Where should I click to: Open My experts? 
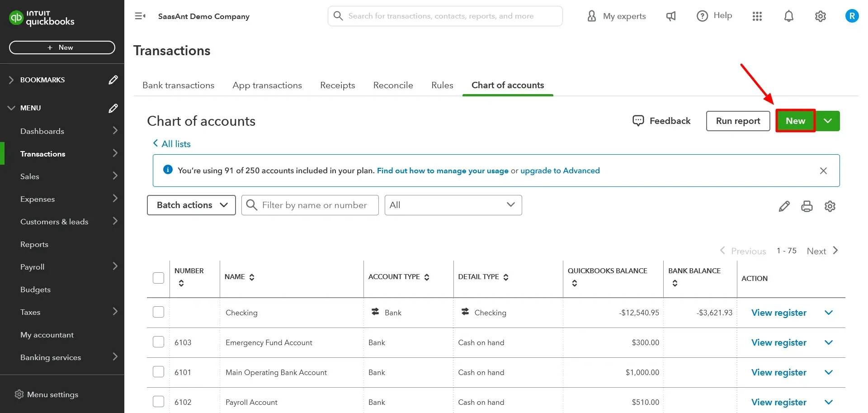pos(617,16)
